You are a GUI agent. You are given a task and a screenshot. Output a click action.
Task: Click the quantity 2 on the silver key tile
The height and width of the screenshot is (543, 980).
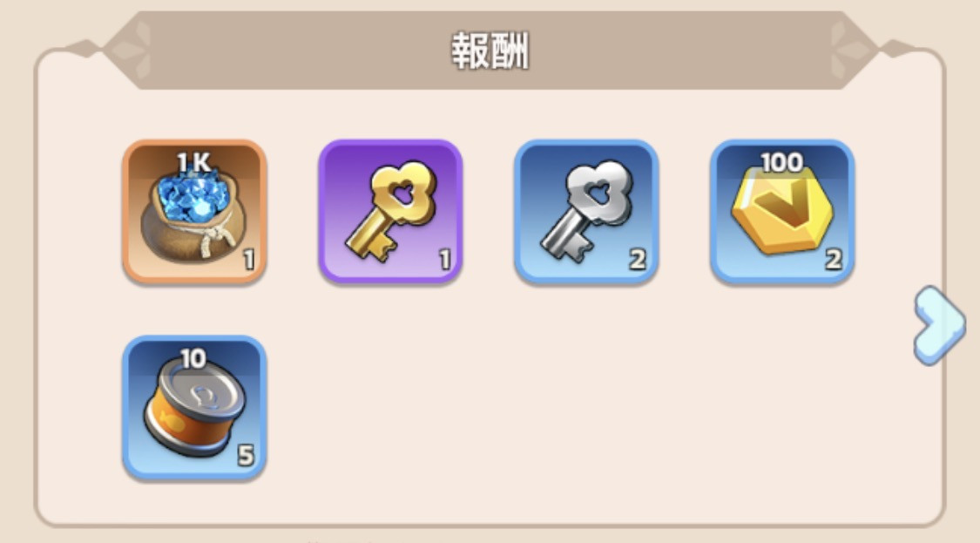click(x=637, y=259)
